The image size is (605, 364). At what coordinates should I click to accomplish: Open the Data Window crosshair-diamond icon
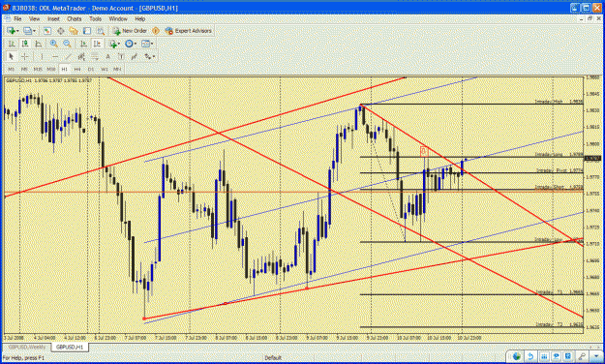tap(61, 31)
